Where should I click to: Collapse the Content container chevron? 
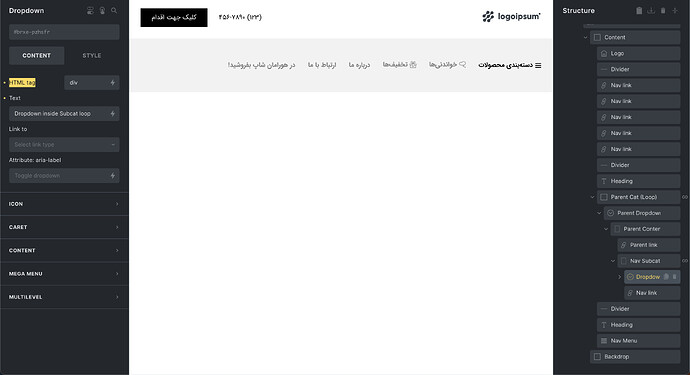click(x=586, y=37)
